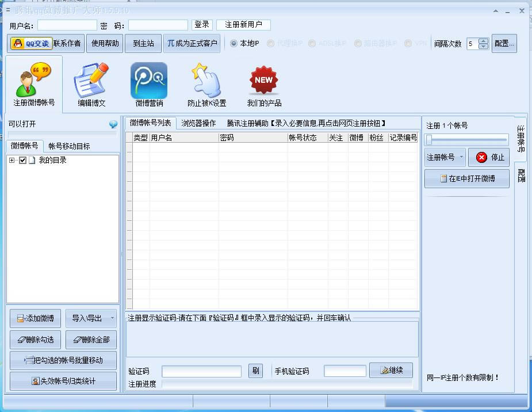Open the application menu icon in title bar
The width and height of the screenshot is (532, 412).
coord(7,10)
